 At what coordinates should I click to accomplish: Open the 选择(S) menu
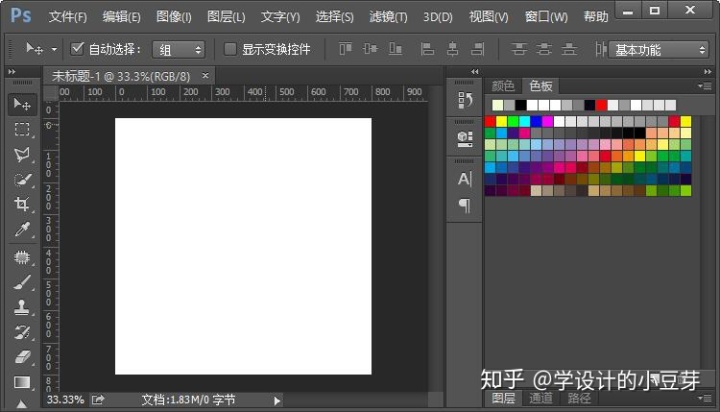pyautogui.click(x=334, y=17)
